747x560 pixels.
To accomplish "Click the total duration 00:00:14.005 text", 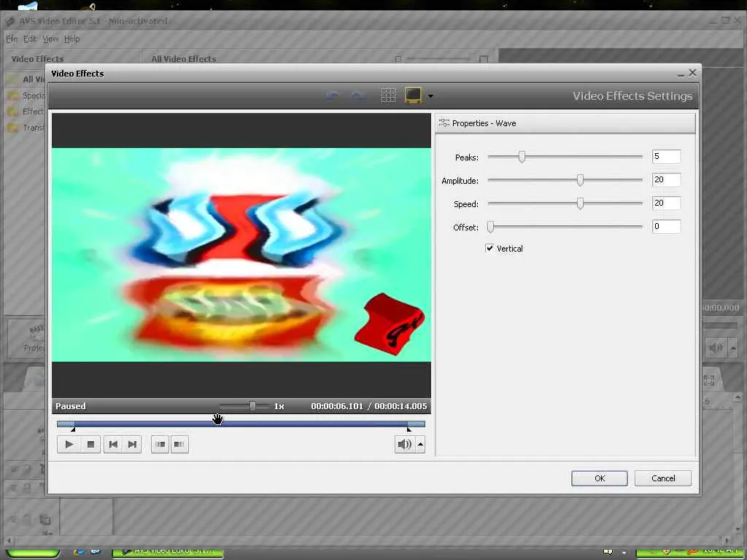I will 400,406.
